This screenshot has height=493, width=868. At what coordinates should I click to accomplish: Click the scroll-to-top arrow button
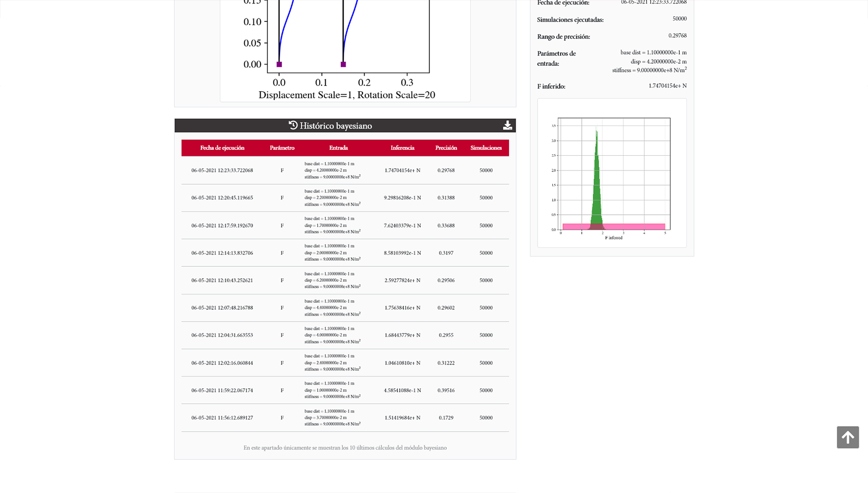pyautogui.click(x=848, y=437)
